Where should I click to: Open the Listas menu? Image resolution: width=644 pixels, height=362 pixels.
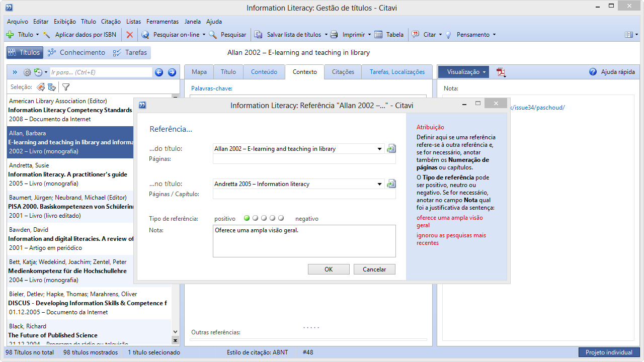[x=134, y=22]
